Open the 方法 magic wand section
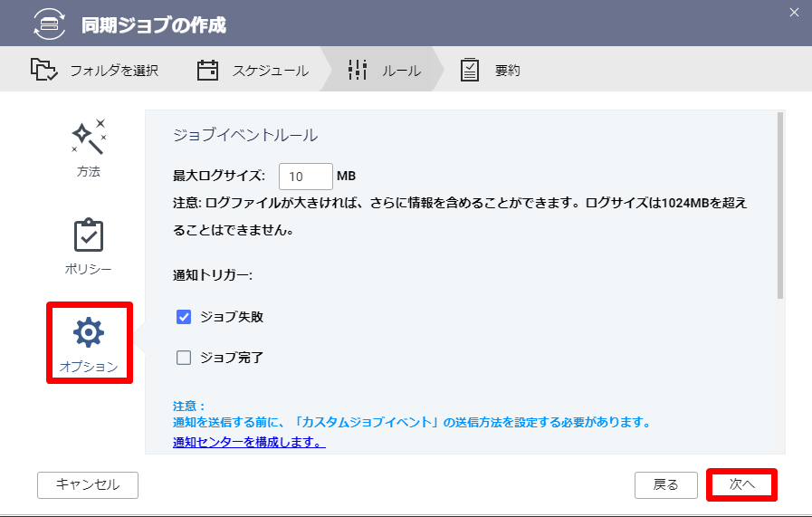The width and height of the screenshot is (812, 517). click(x=89, y=136)
